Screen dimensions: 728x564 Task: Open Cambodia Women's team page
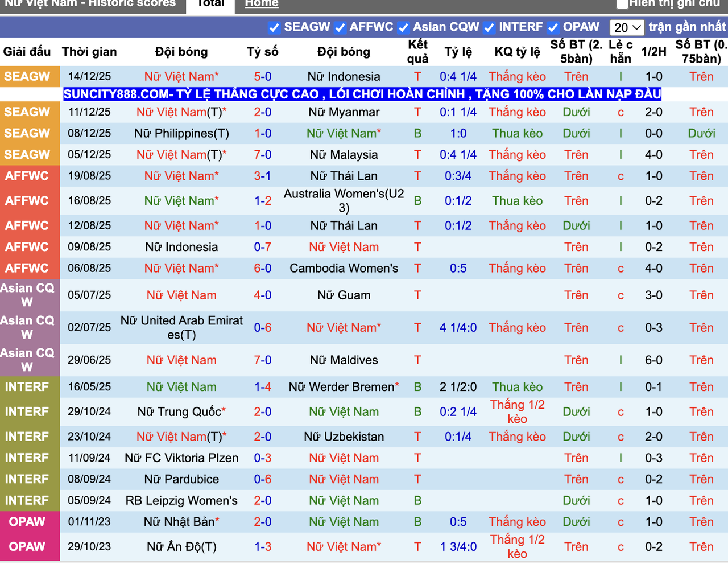(344, 269)
